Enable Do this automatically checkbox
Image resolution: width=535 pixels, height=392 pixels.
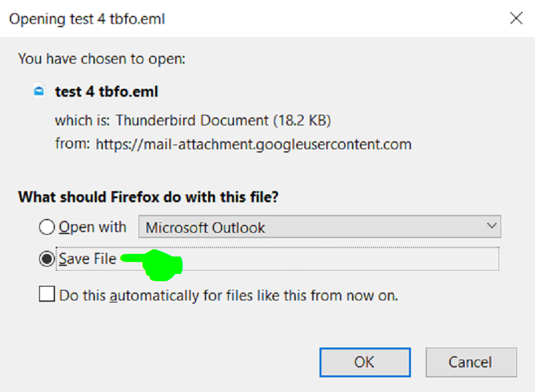[x=47, y=294]
